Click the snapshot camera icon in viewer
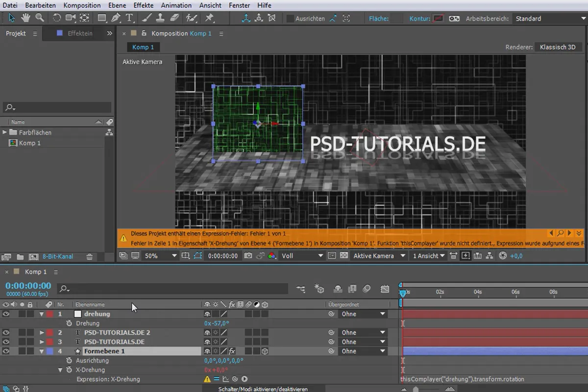 pyautogui.click(x=248, y=256)
